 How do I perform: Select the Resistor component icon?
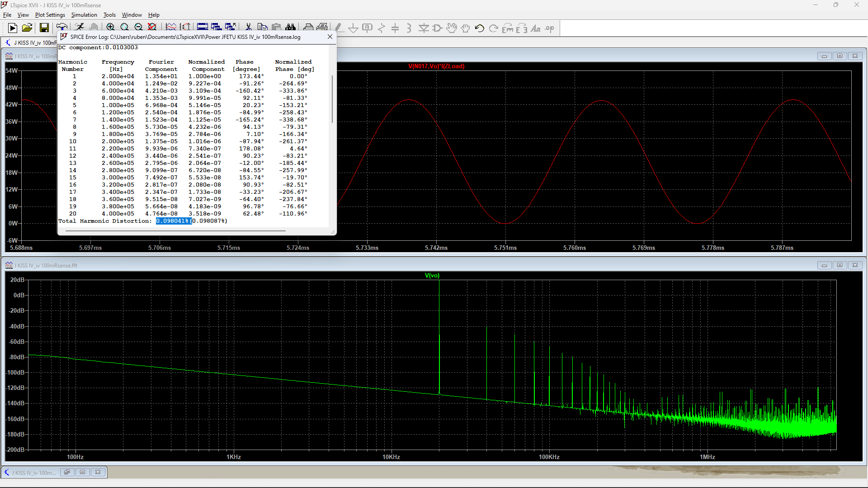pos(381,28)
